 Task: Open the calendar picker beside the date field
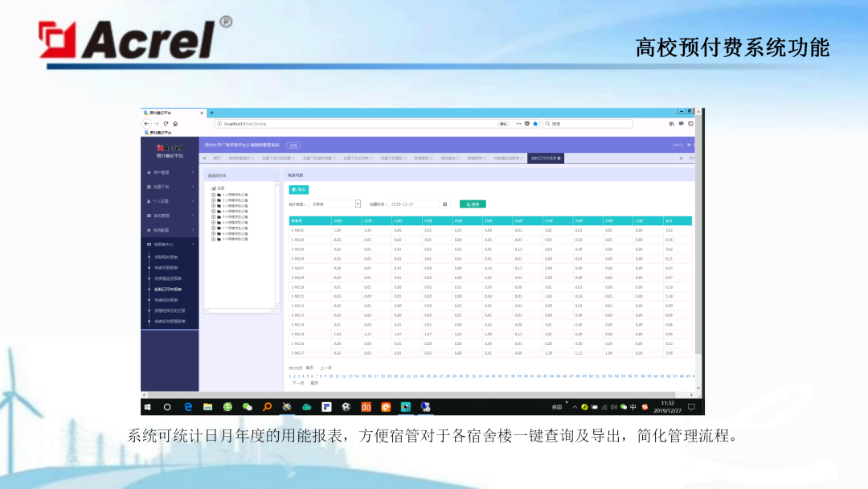[x=445, y=204]
